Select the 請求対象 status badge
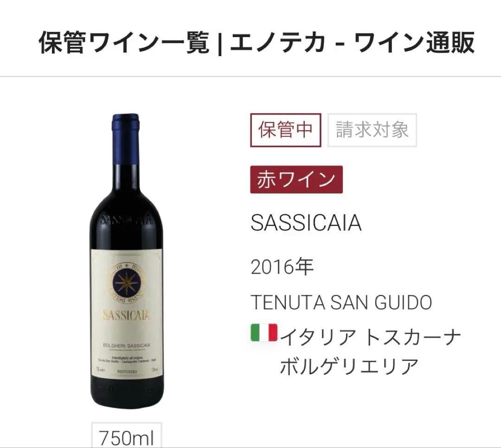 pos(372,130)
